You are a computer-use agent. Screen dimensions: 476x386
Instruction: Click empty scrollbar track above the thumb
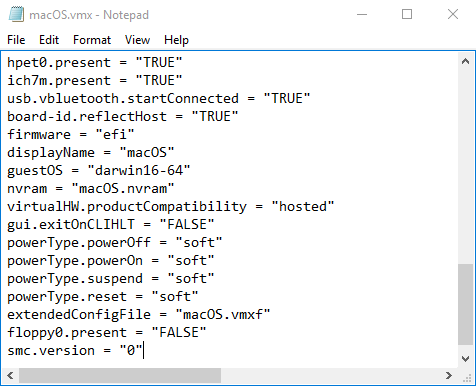click(x=466, y=167)
